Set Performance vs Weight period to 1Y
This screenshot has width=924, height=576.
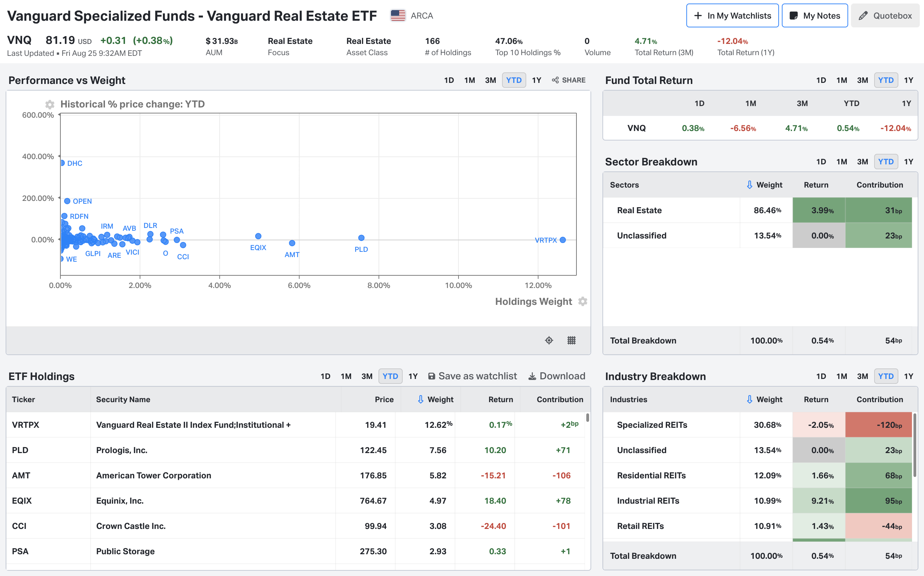(x=536, y=80)
